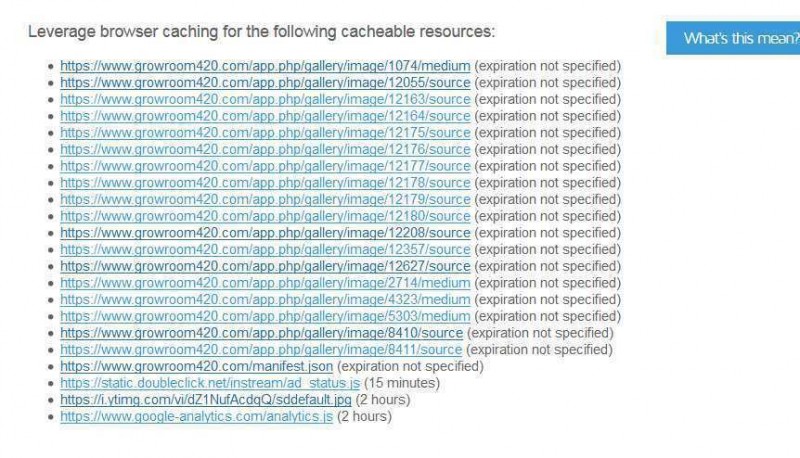Open the gallery image 1074/medium link
The width and height of the screenshot is (800, 458).
pyautogui.click(x=265, y=66)
